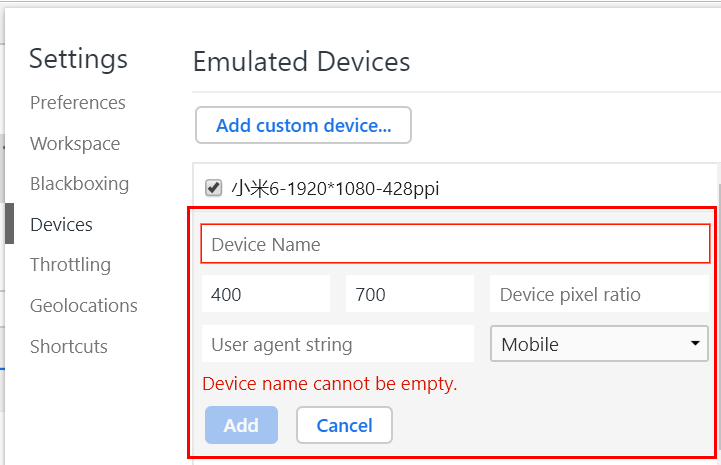
Task: Cancel the new device form
Action: [x=344, y=425]
